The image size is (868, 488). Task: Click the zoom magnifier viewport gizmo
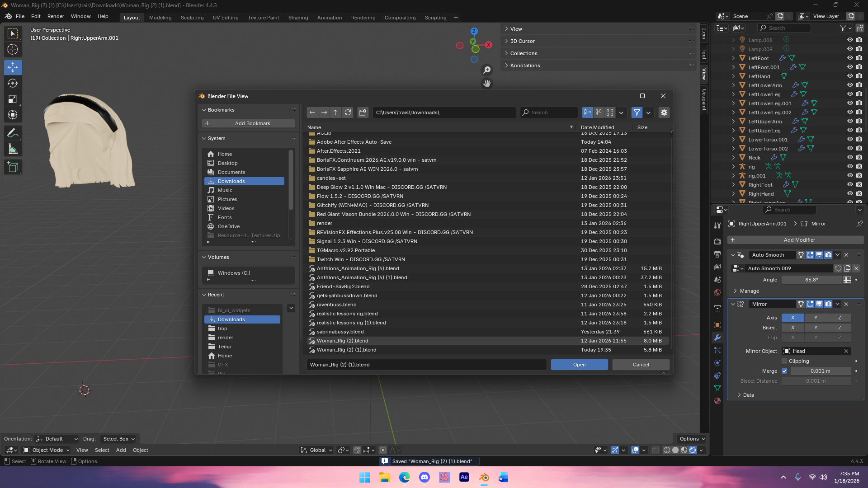click(487, 70)
